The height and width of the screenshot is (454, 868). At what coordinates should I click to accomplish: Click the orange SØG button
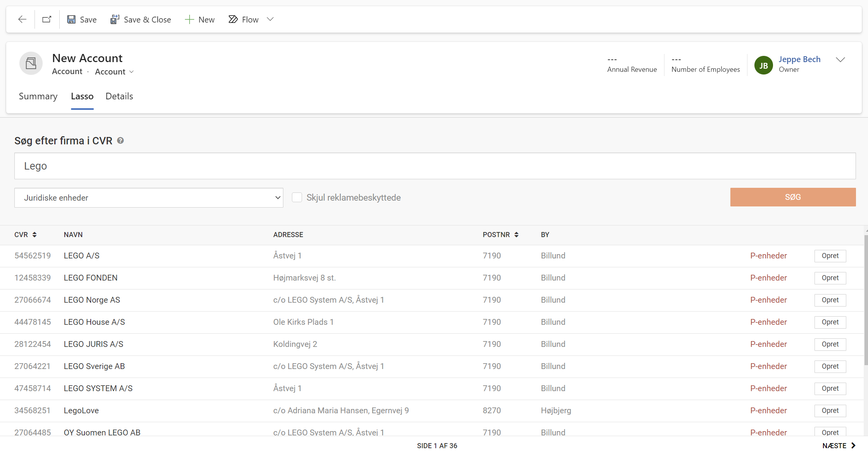[792, 197]
